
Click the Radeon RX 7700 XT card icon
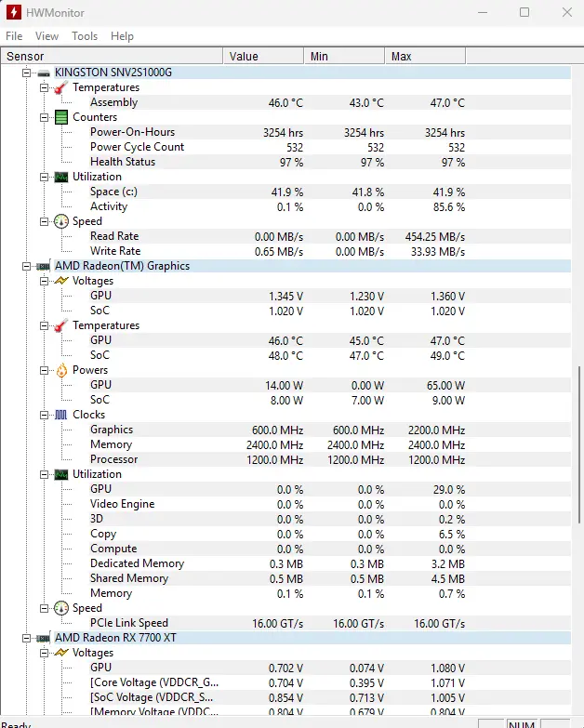coord(43,638)
